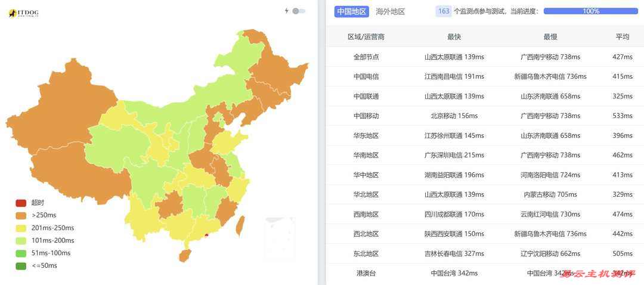Click the red 超时 legend swatch
The height and width of the screenshot is (285, 644).
(21, 203)
